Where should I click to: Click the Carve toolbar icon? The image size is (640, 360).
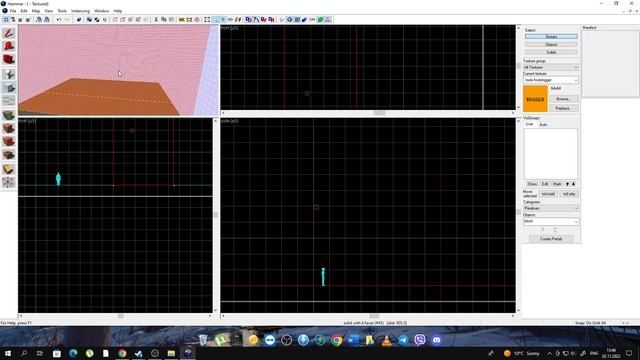79,20
